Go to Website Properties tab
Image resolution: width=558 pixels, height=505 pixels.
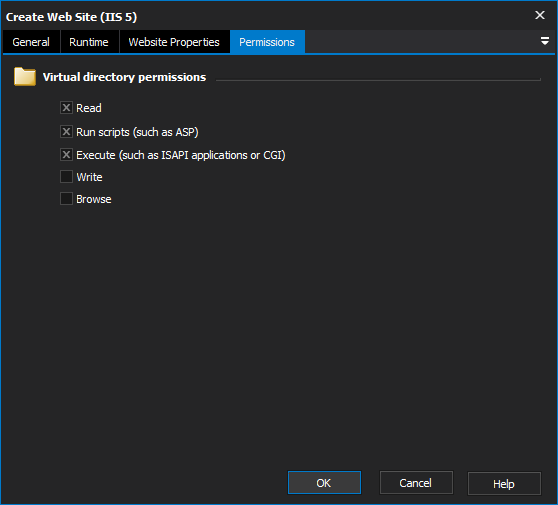coord(174,42)
